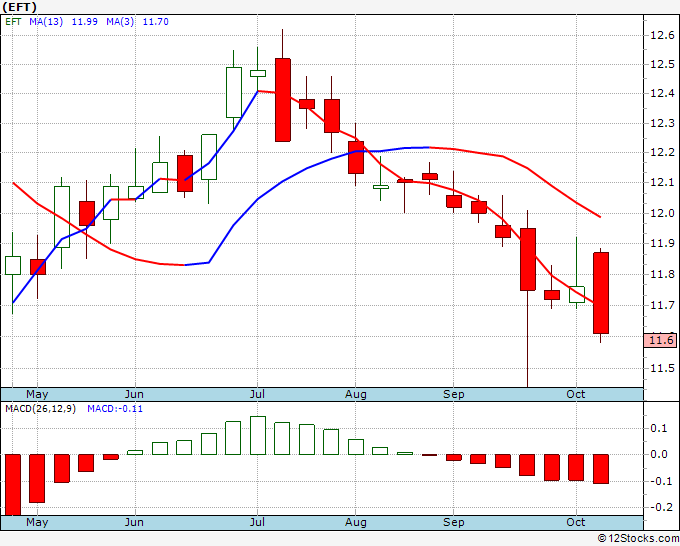
Task: Click Jul on the price chart date axis
Action: click(257, 394)
